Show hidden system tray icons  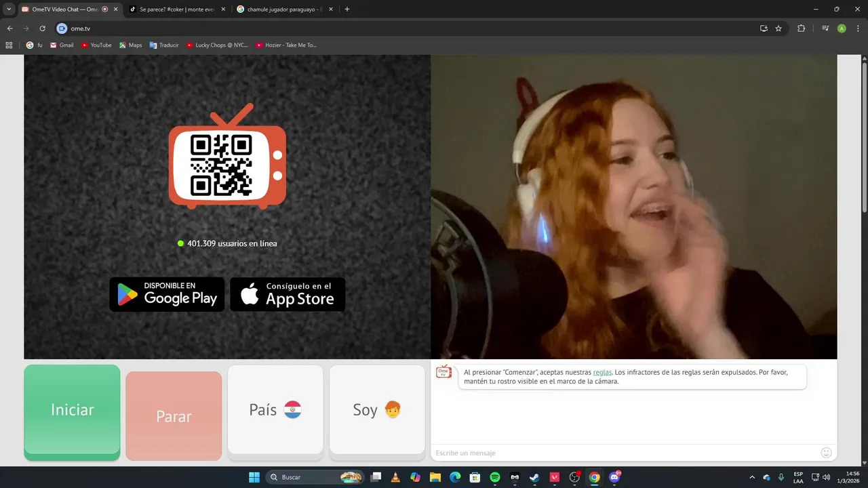click(751, 477)
